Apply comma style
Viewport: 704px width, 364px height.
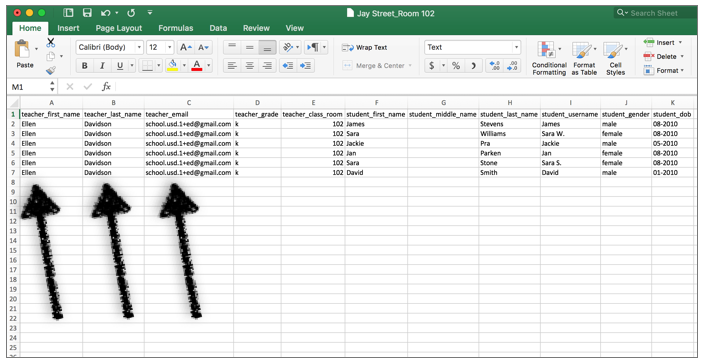[473, 66]
